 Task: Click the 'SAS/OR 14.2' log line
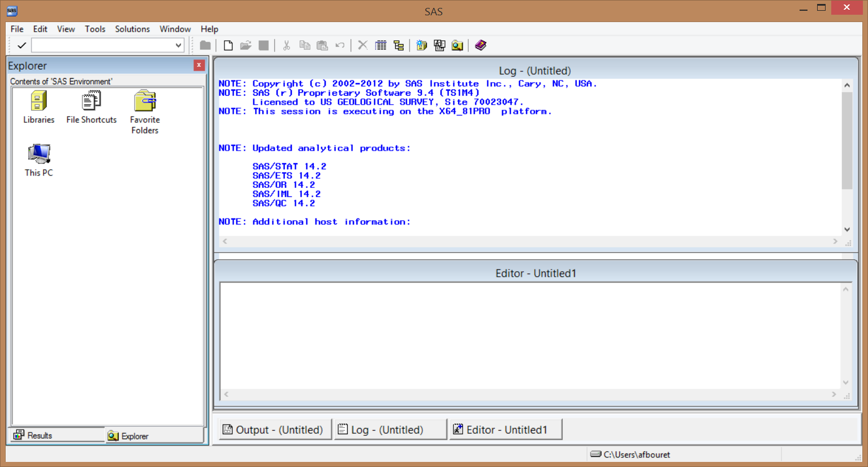(284, 185)
